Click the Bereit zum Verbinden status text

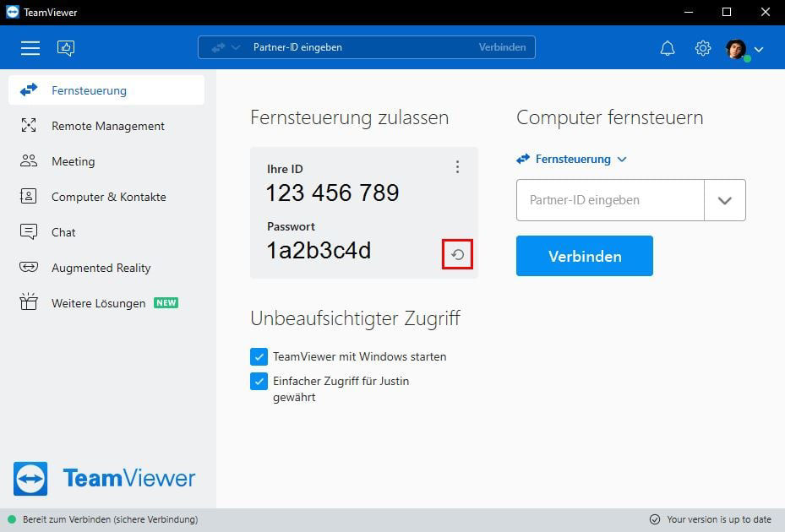coord(110,519)
